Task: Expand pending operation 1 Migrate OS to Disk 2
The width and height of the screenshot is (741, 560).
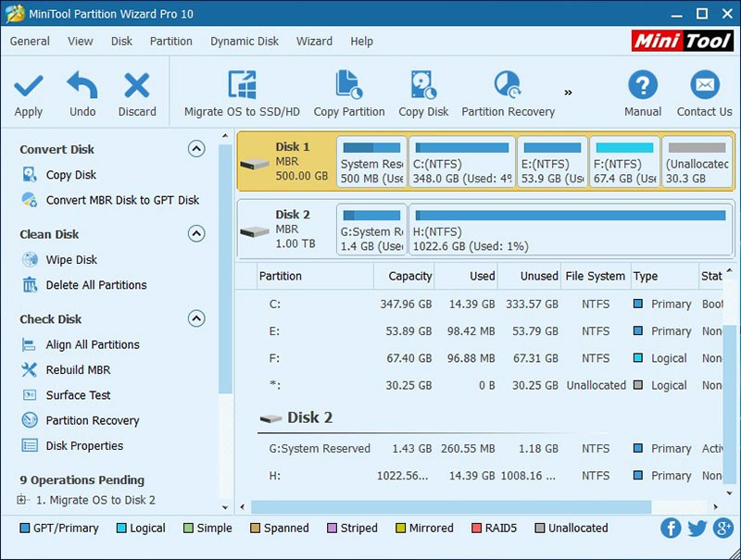Action: pos(21,500)
